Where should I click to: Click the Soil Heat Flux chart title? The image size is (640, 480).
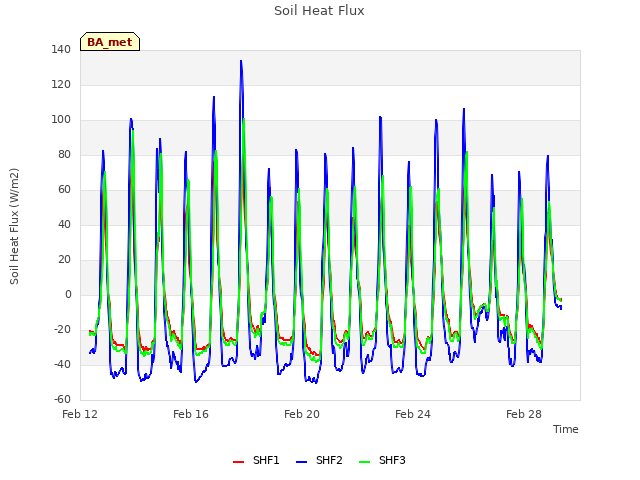pos(319,11)
